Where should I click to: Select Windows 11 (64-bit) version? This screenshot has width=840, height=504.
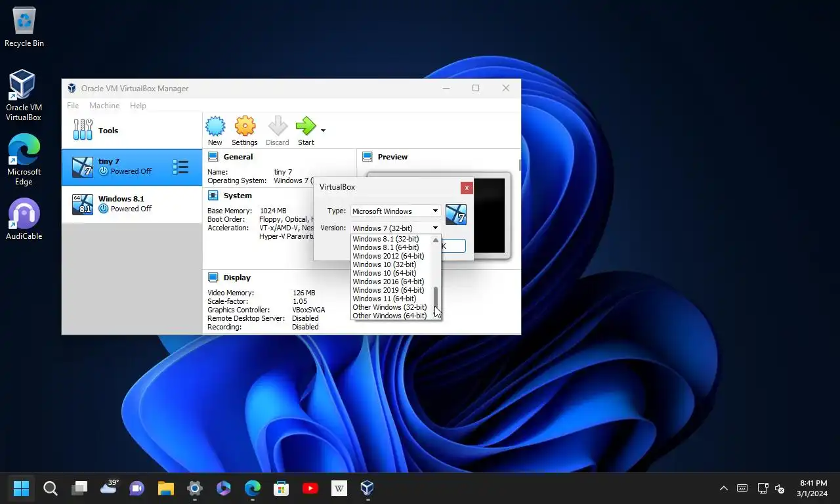[x=392, y=299]
